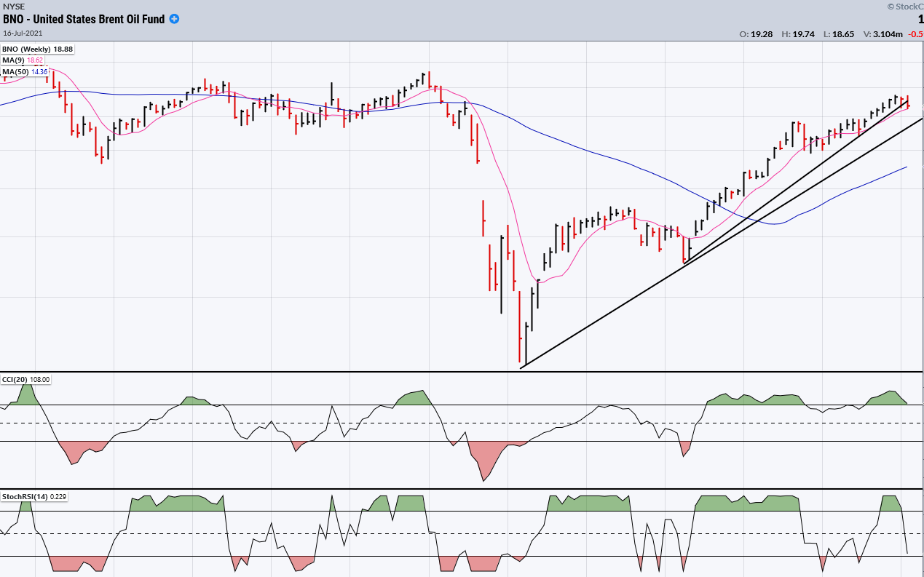Image resolution: width=924 pixels, height=577 pixels.
Task: Click the red price change value in header
Action: [x=916, y=34]
